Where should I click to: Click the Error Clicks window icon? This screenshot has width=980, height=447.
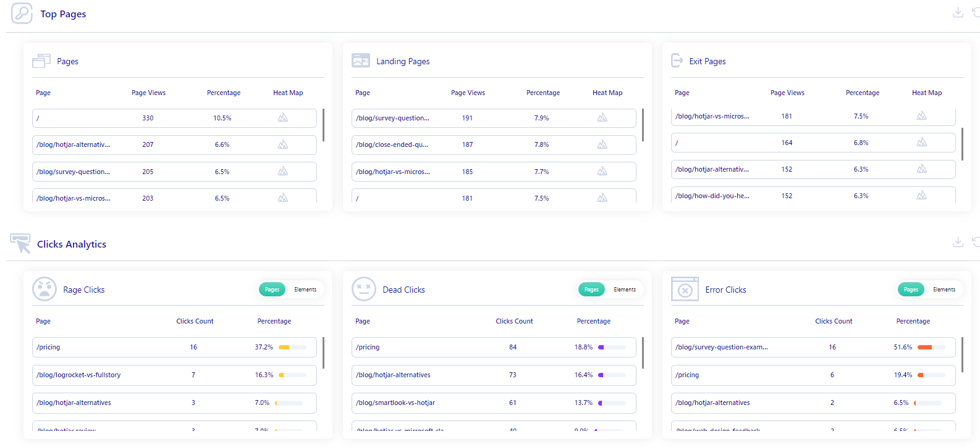click(x=685, y=289)
